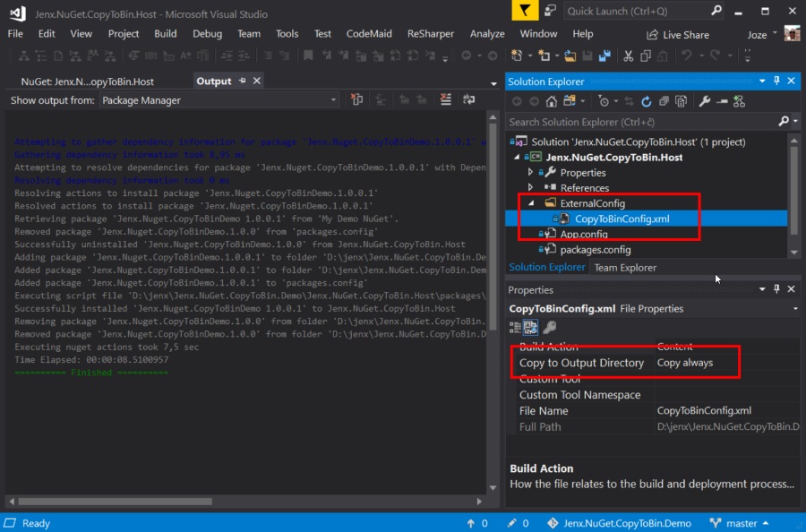Click Find Message in Code output icon
Viewport: 806px width, 532px height.
356,99
